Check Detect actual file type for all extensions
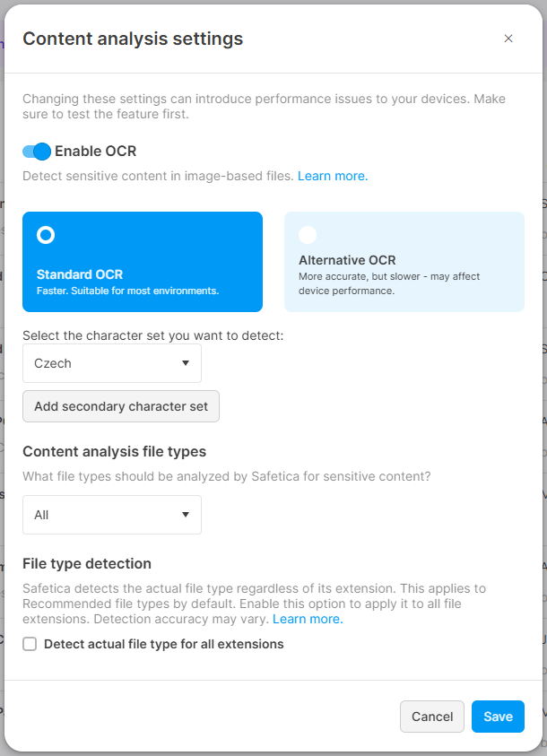The height and width of the screenshot is (756, 547). 30,644
